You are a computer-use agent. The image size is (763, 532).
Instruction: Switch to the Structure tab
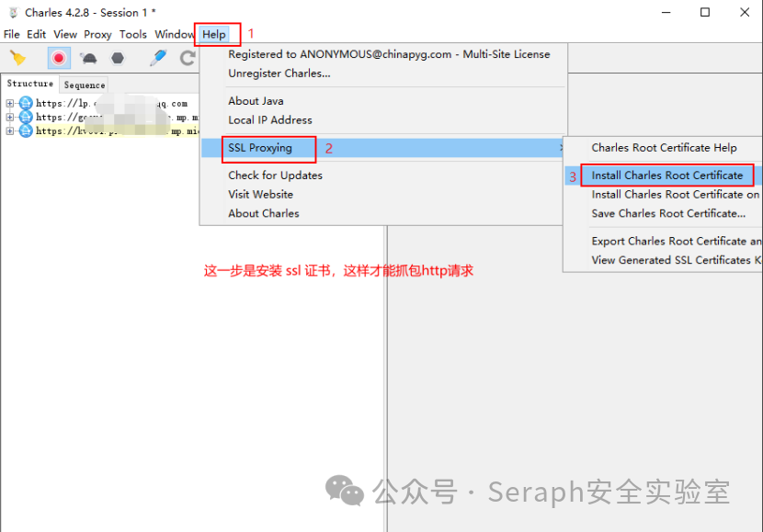(30, 84)
